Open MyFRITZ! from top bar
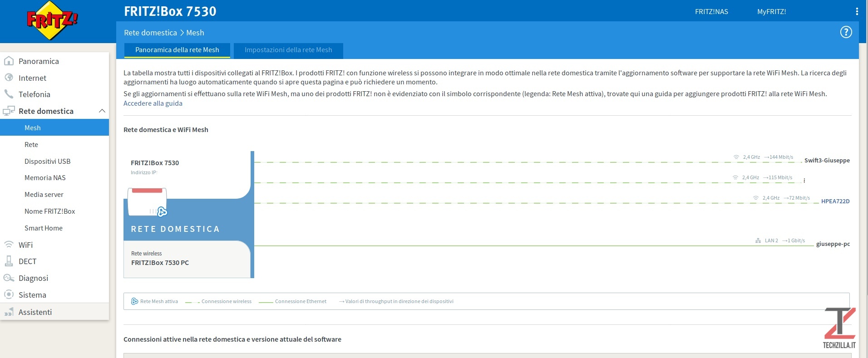The width and height of the screenshot is (868, 358). 771,11
